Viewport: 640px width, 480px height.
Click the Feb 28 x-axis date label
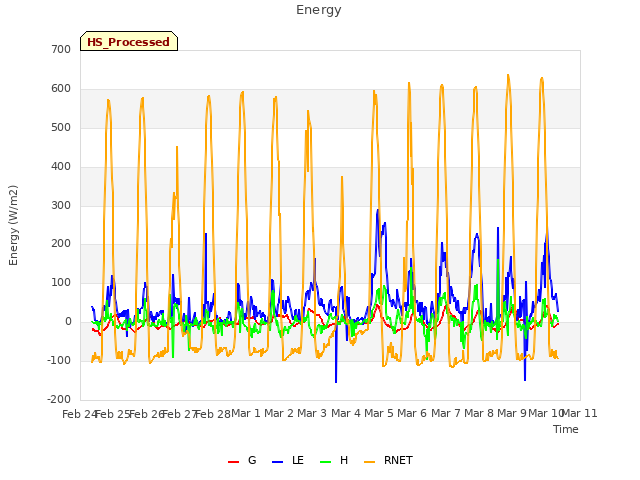[213, 414]
